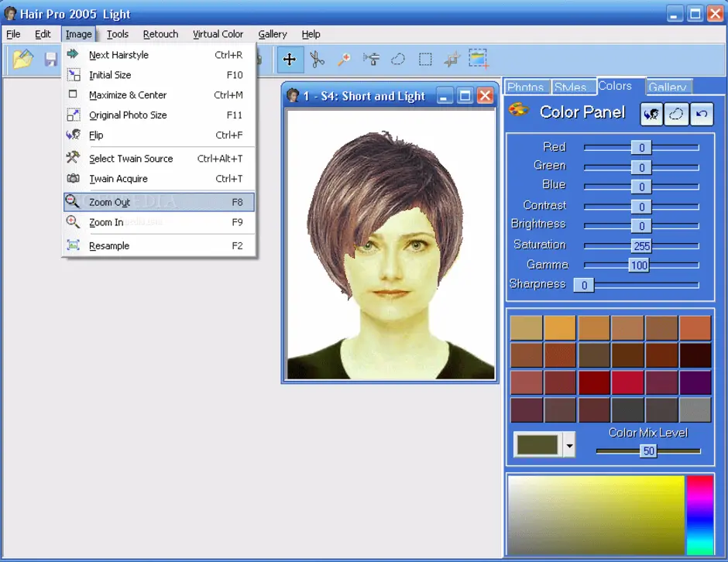Select the move crosshair tool
The image size is (728, 562).
(x=290, y=60)
